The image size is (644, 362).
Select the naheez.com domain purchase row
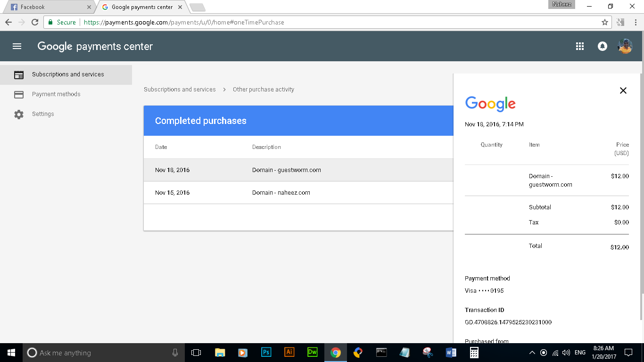[x=298, y=193]
